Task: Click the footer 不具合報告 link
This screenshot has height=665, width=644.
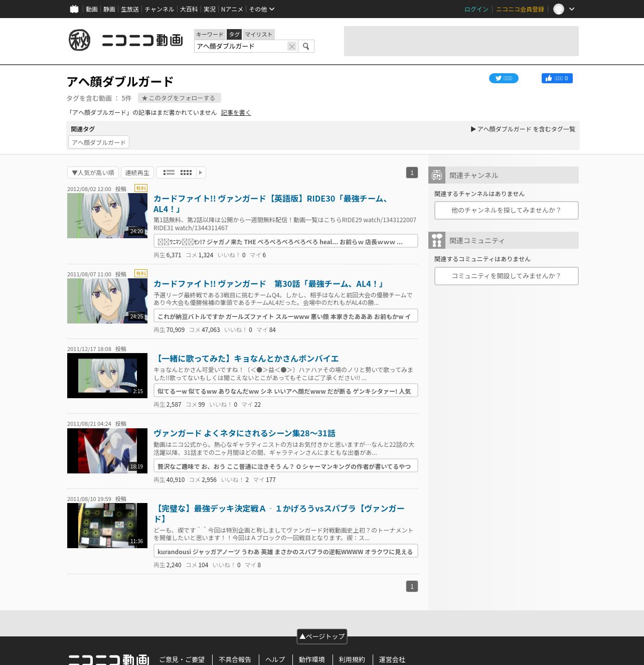Action: 235,659
